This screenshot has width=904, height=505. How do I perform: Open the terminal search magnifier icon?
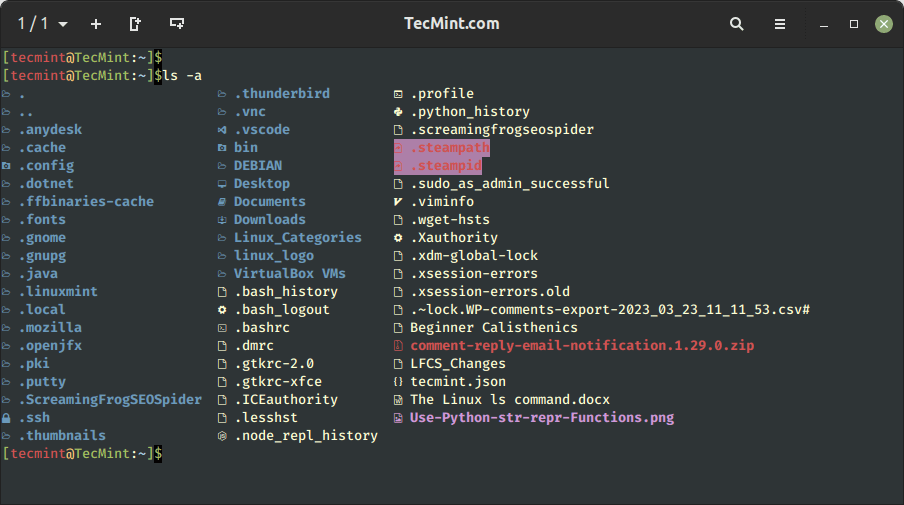click(x=736, y=23)
